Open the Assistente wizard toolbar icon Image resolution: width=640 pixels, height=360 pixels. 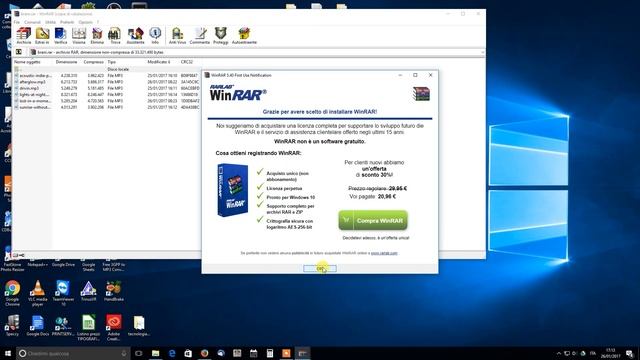point(135,36)
